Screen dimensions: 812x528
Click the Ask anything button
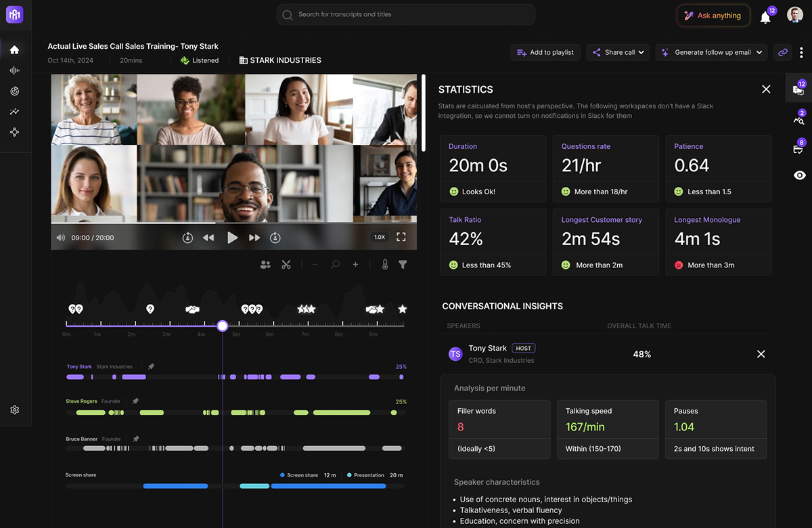point(713,16)
